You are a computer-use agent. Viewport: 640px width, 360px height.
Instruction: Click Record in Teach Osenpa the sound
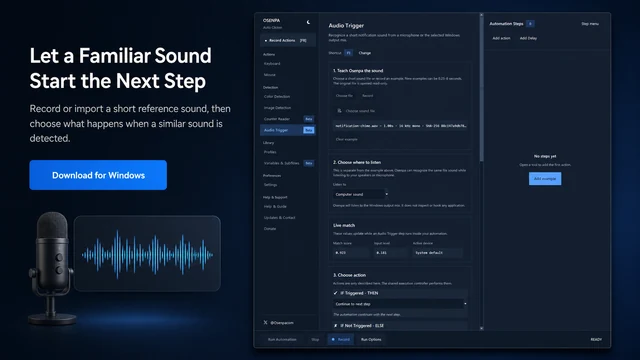(367, 96)
